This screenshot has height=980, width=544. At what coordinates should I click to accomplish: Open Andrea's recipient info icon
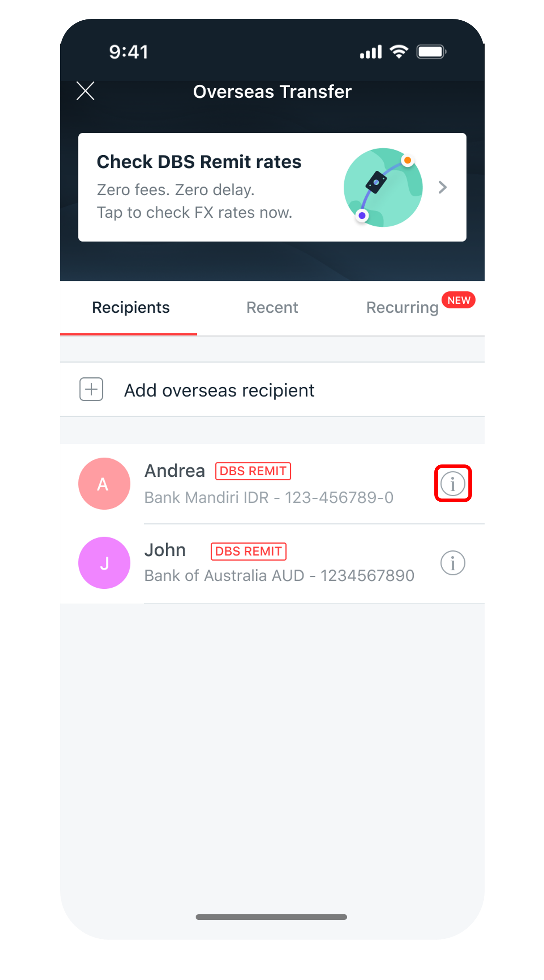(x=453, y=483)
